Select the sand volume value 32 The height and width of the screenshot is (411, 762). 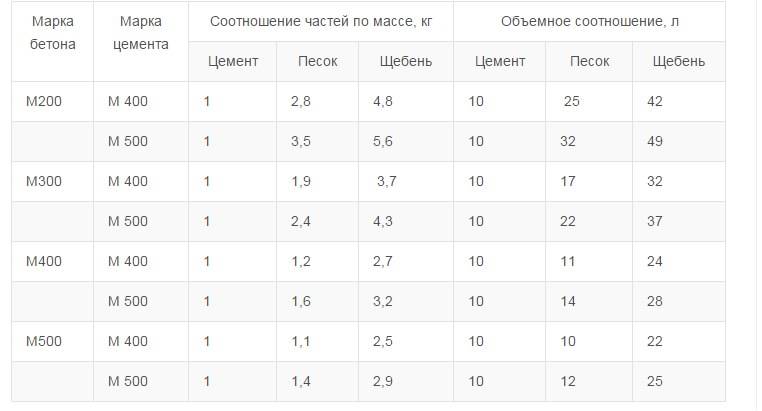click(x=568, y=141)
